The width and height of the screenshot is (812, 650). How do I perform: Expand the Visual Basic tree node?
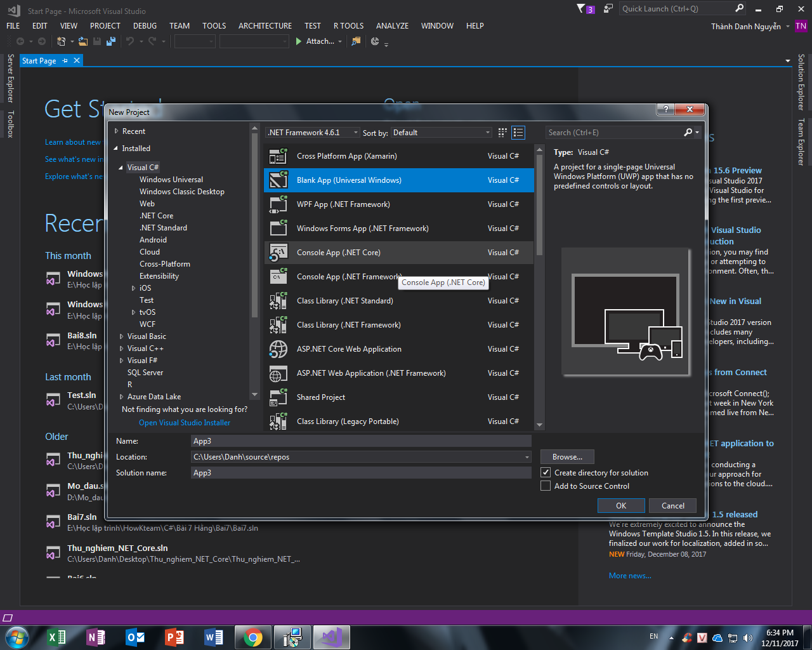pyautogui.click(x=121, y=336)
